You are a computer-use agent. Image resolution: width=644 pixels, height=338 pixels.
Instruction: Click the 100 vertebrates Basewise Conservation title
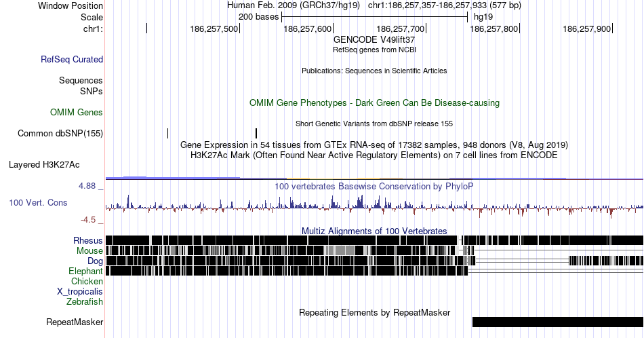tap(374, 186)
